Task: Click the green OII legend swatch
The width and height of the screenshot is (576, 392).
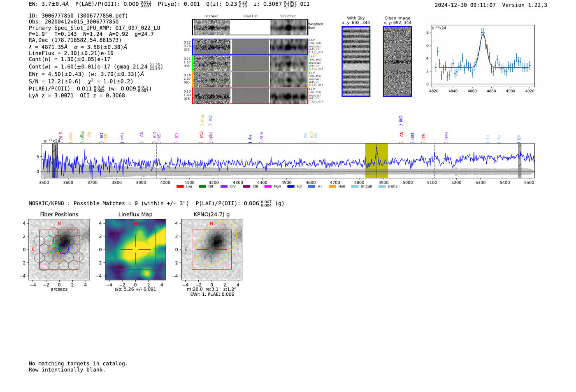Action: [202, 187]
